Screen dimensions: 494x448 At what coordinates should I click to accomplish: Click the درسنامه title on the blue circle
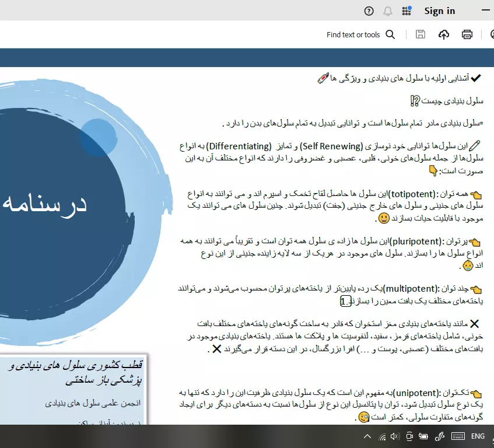click(44, 203)
